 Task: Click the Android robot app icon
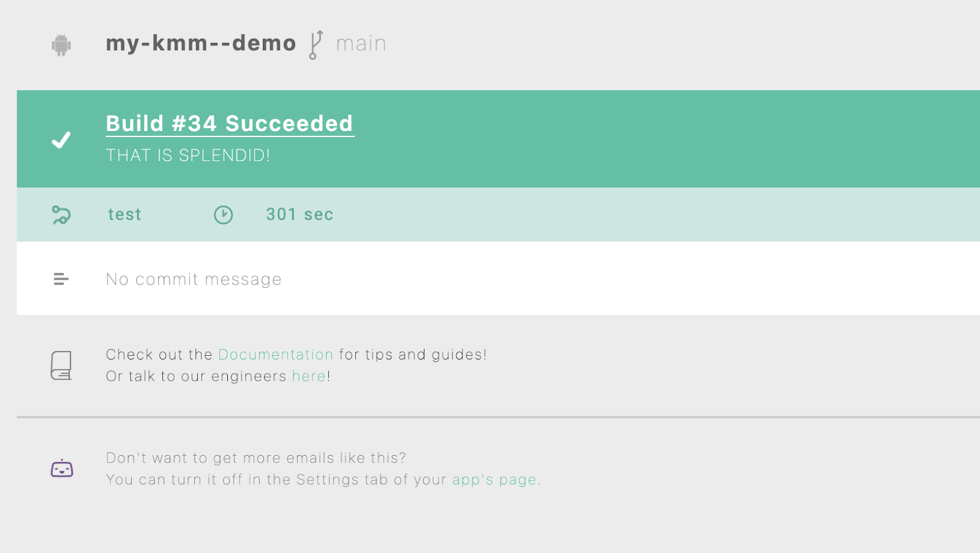(61, 45)
